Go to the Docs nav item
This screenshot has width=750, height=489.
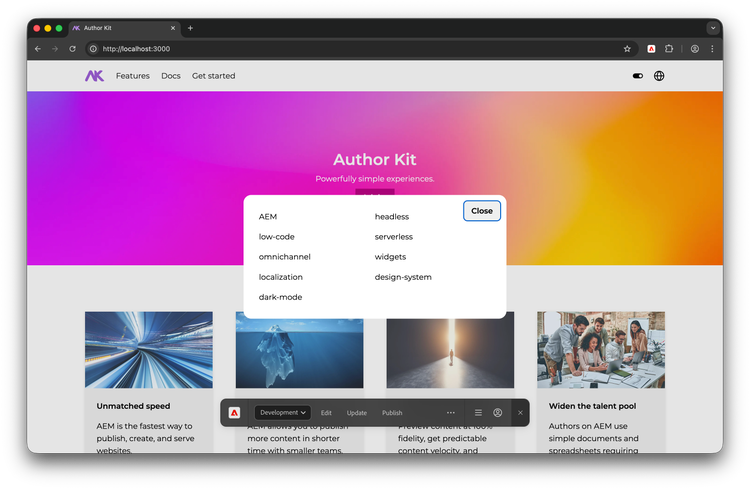click(171, 76)
